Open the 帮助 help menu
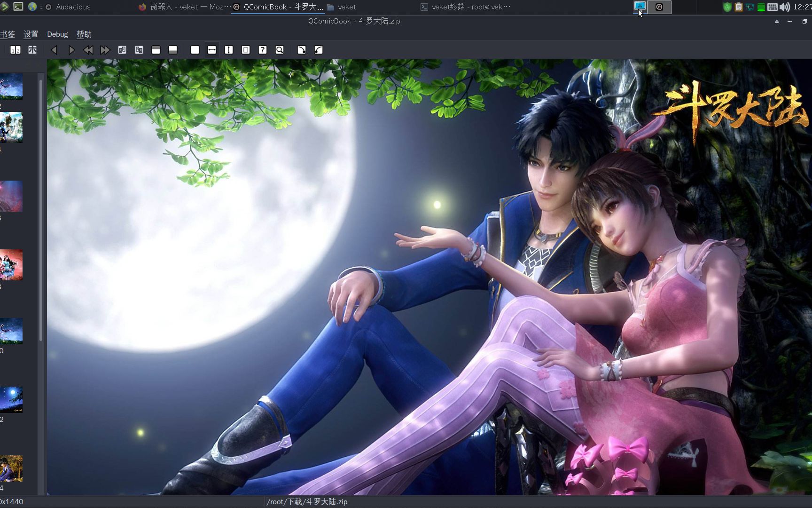 tap(84, 34)
